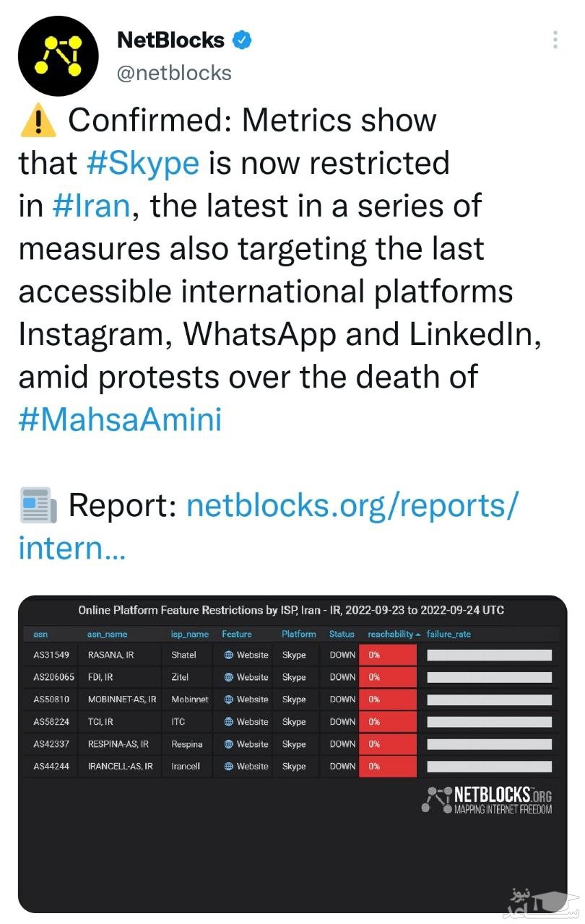The height and width of the screenshot is (924, 585).
Task: Click the globe icon in Shatel row
Action: coord(228,655)
